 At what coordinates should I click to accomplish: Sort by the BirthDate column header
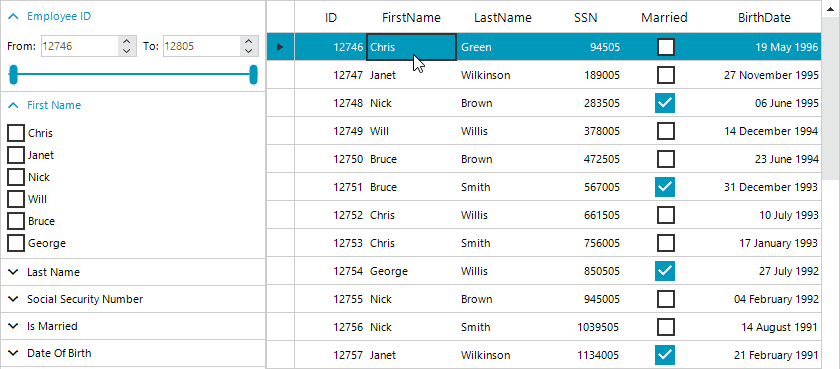764,18
